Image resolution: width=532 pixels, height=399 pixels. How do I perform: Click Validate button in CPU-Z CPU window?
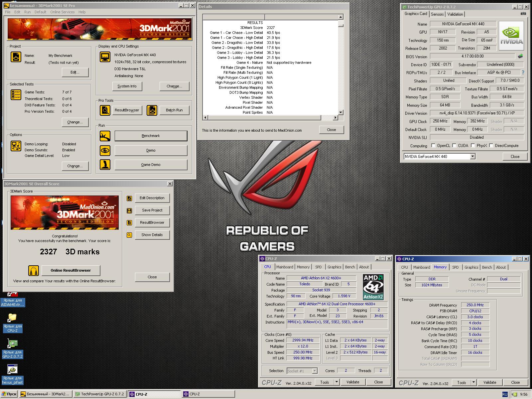[353, 382]
